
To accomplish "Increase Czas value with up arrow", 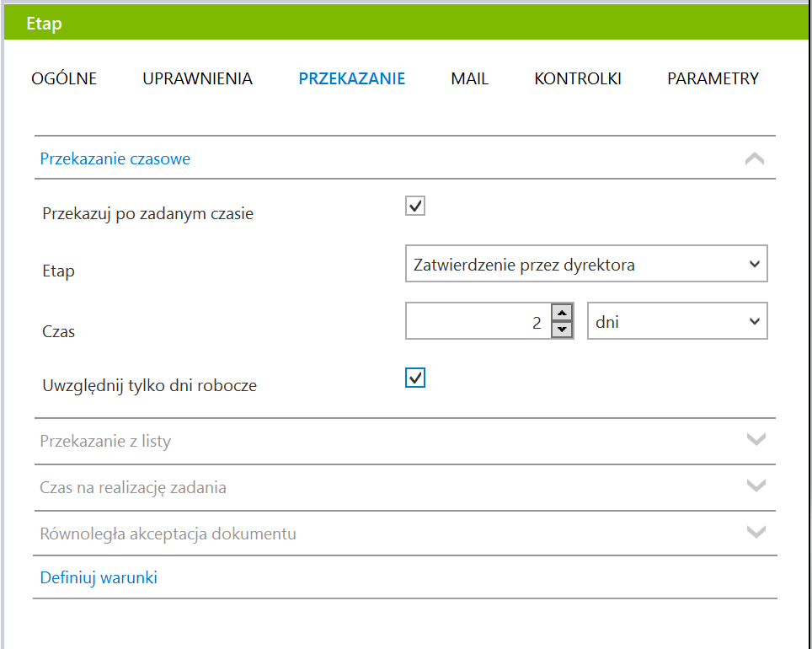I will [x=563, y=313].
